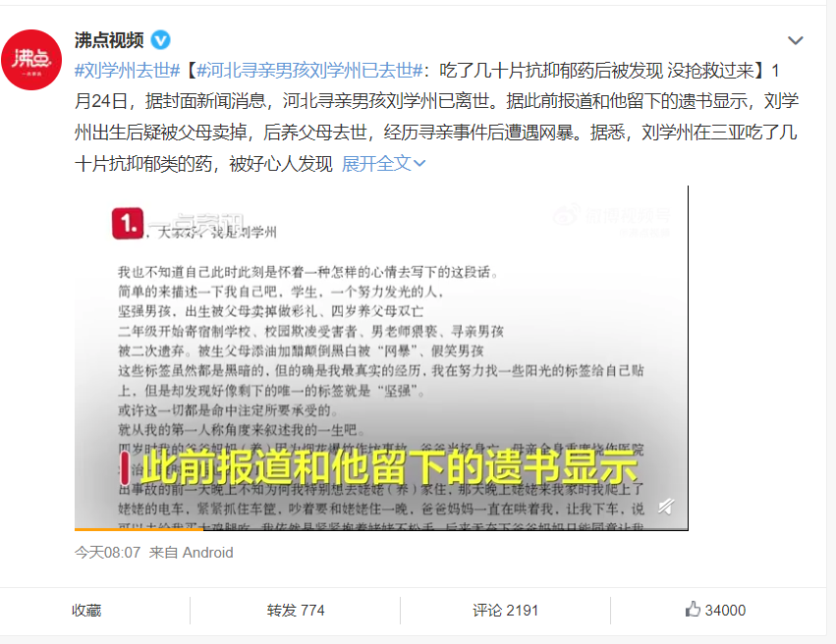Toggle the video mute speaker icon
This screenshot has width=836, height=644.
[666, 506]
